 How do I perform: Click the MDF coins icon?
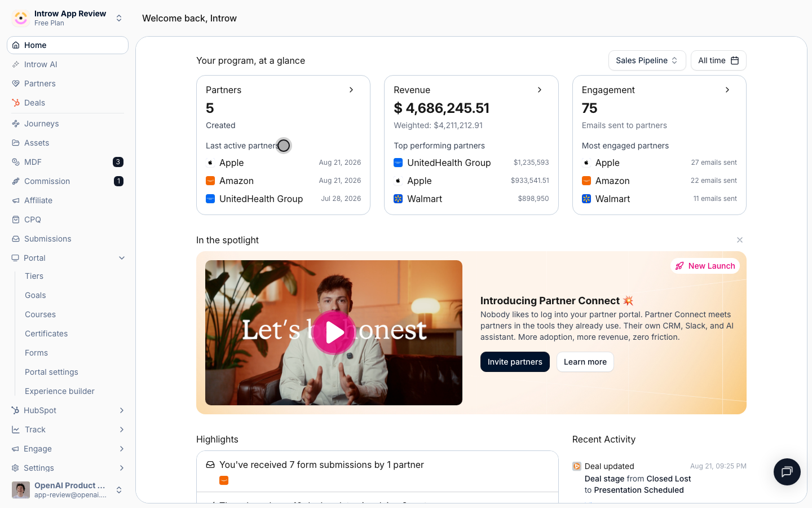16,162
